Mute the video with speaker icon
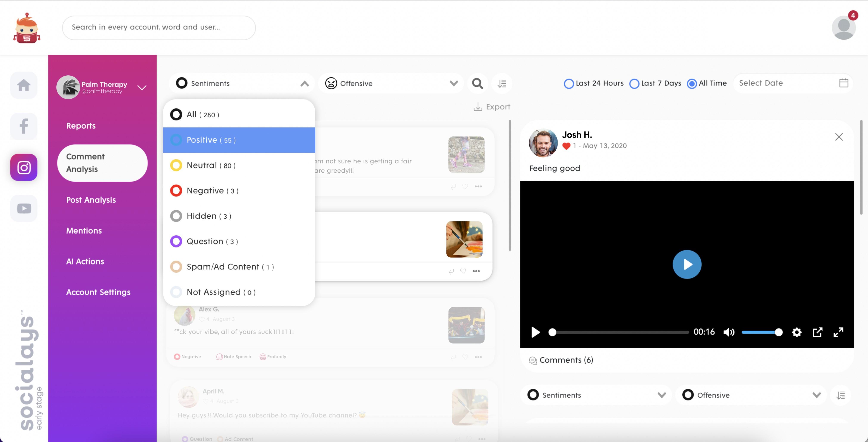Screen dimensions: 868x442 [728, 332]
